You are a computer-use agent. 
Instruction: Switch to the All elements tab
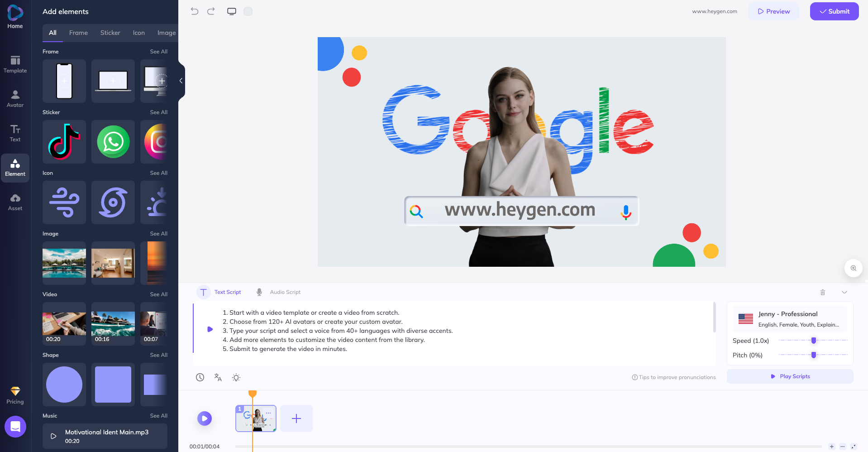(x=52, y=33)
